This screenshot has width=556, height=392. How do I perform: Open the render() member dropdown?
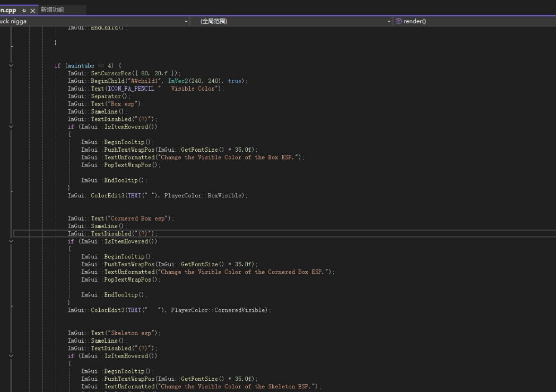pyautogui.click(x=475, y=21)
